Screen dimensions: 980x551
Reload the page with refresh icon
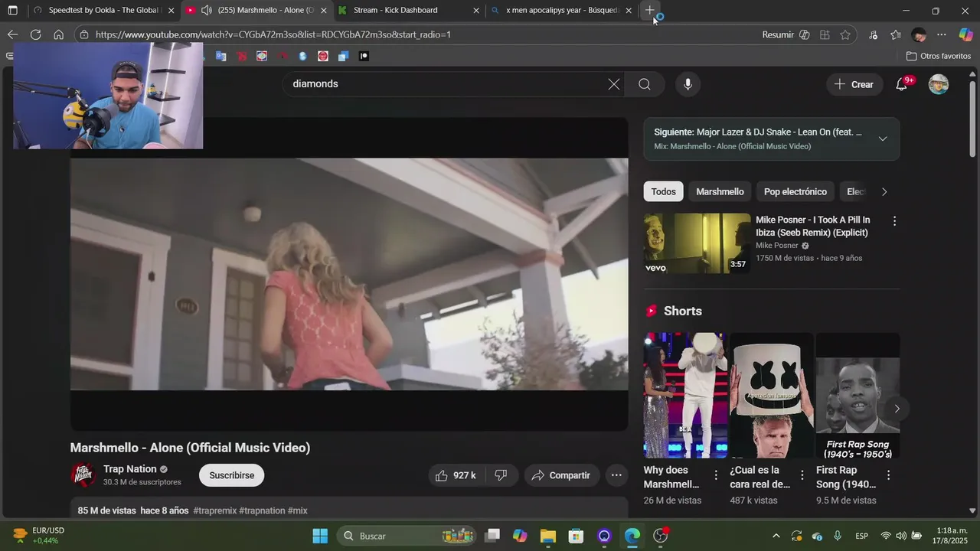[35, 34]
